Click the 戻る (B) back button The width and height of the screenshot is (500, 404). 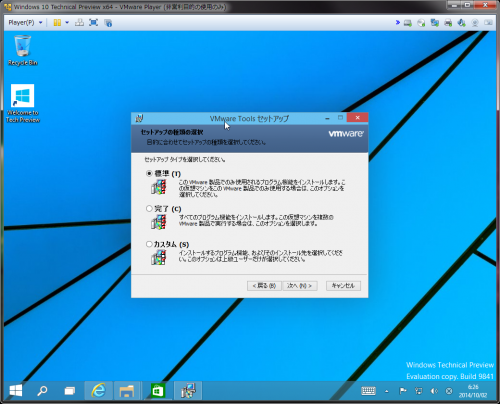[x=264, y=286]
